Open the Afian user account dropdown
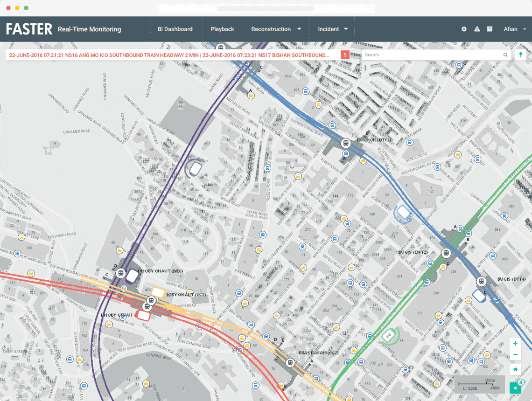This screenshot has height=401, width=532. click(x=515, y=29)
